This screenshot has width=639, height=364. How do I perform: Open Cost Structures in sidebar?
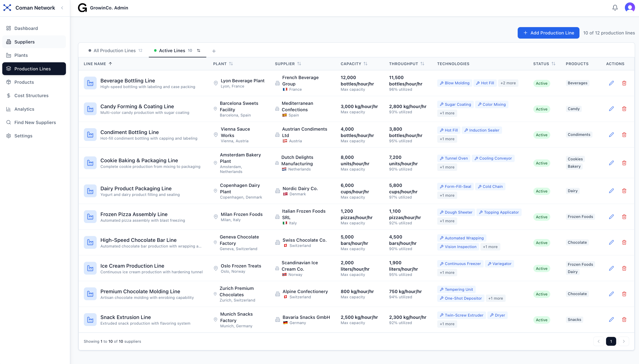pos(31,95)
